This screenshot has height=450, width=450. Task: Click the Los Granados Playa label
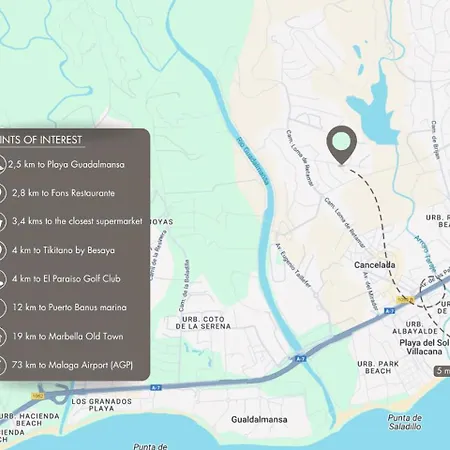pyautogui.click(x=102, y=405)
